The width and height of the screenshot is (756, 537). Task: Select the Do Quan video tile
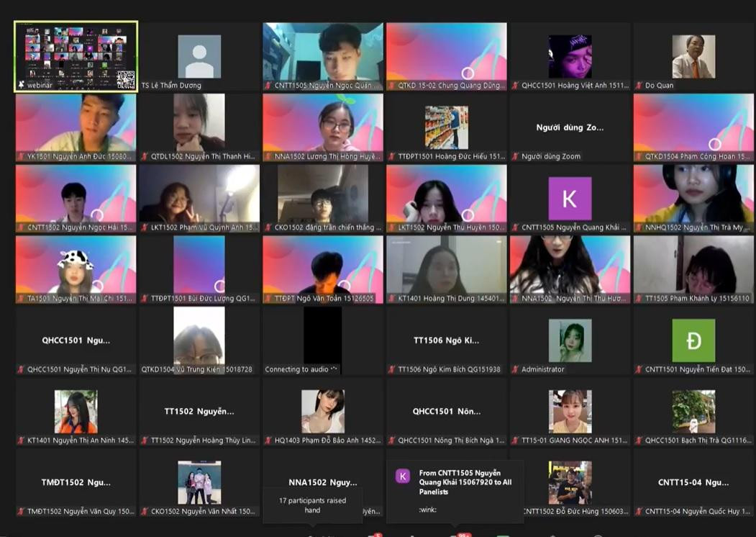coord(693,56)
